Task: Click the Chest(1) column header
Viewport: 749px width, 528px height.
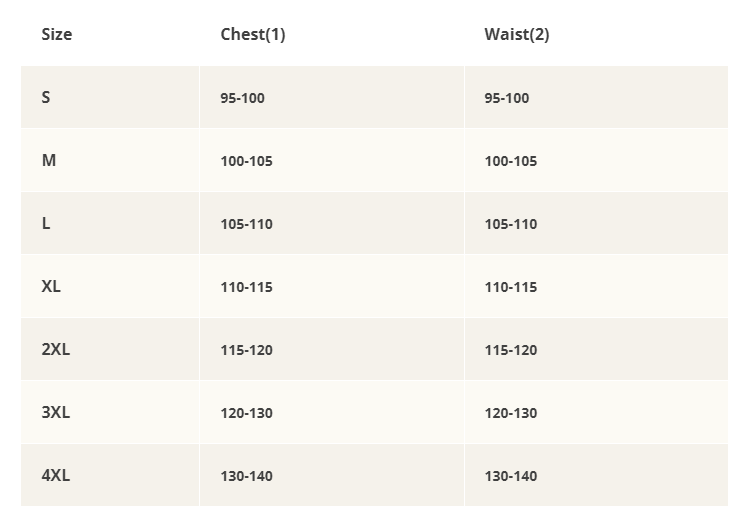Action: pos(253,34)
